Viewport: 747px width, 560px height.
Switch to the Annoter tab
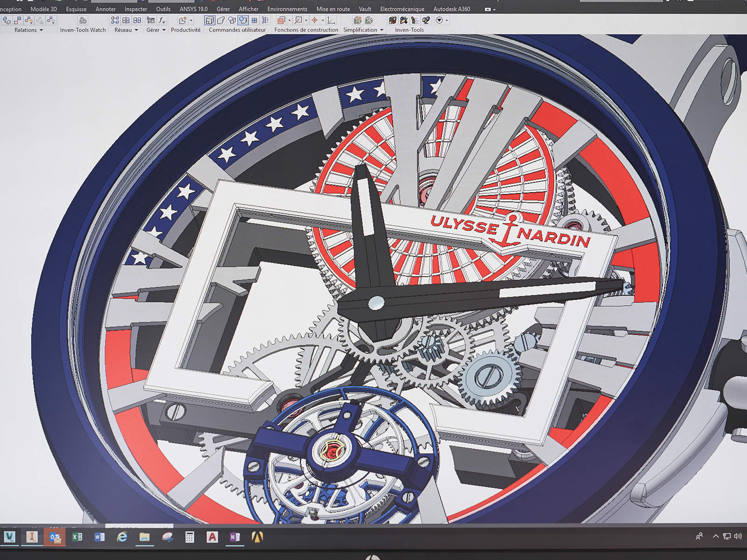coord(106,9)
